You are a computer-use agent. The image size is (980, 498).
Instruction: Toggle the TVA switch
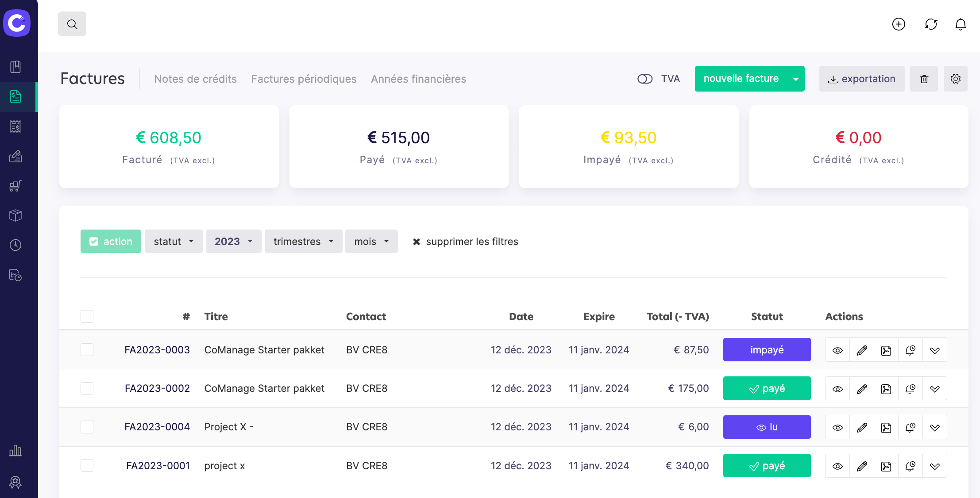645,79
